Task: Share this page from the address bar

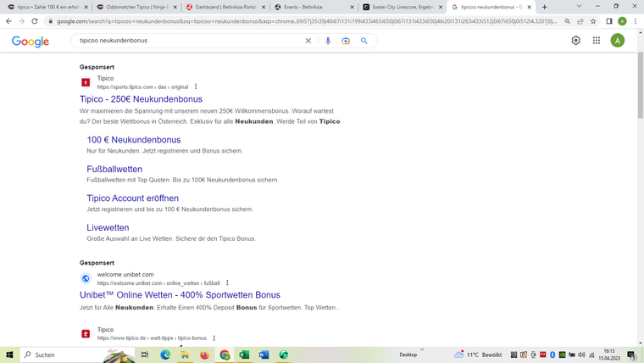Action: pos(580,21)
